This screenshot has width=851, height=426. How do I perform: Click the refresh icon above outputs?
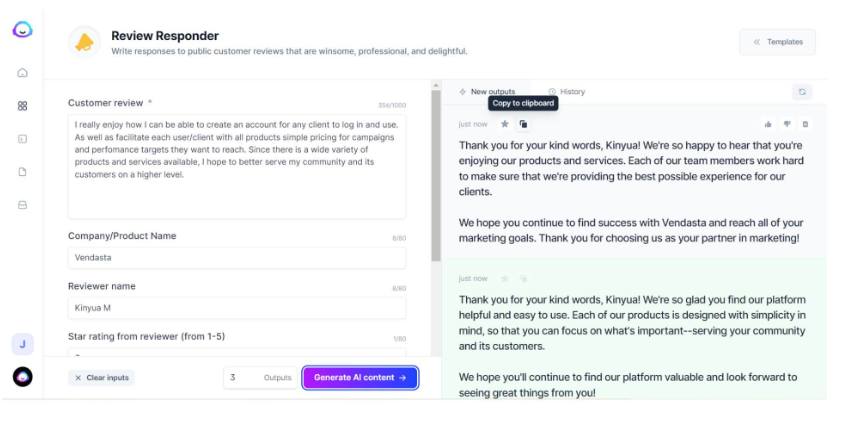click(x=802, y=92)
